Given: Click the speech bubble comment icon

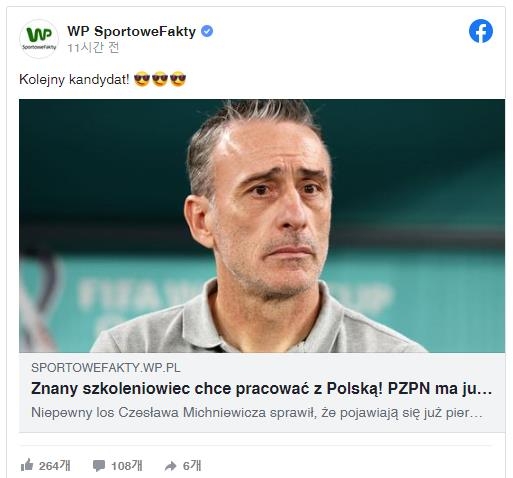Looking at the screenshot, I should pos(99,465).
